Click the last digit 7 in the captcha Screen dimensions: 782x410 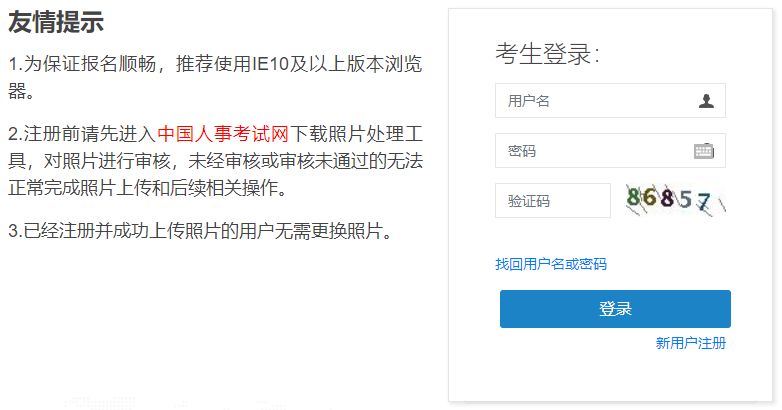coord(704,203)
